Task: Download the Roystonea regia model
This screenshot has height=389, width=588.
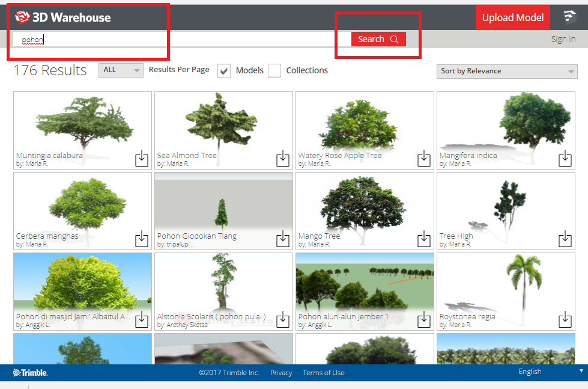Action: point(565,319)
